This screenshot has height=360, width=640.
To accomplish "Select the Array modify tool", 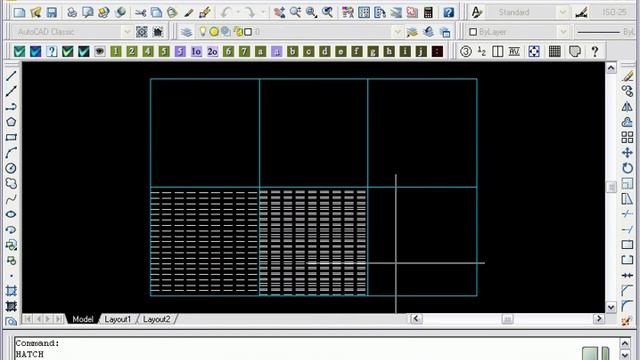I will click(627, 137).
